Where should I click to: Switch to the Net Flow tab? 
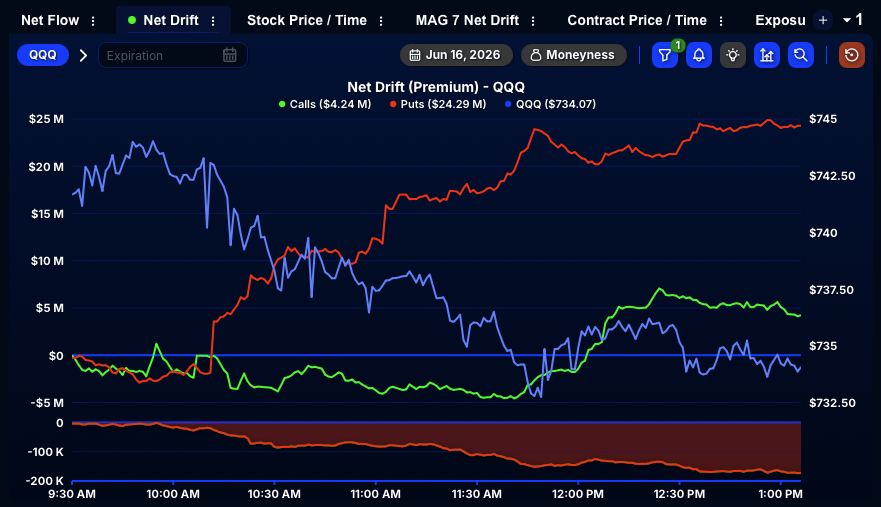[50, 20]
